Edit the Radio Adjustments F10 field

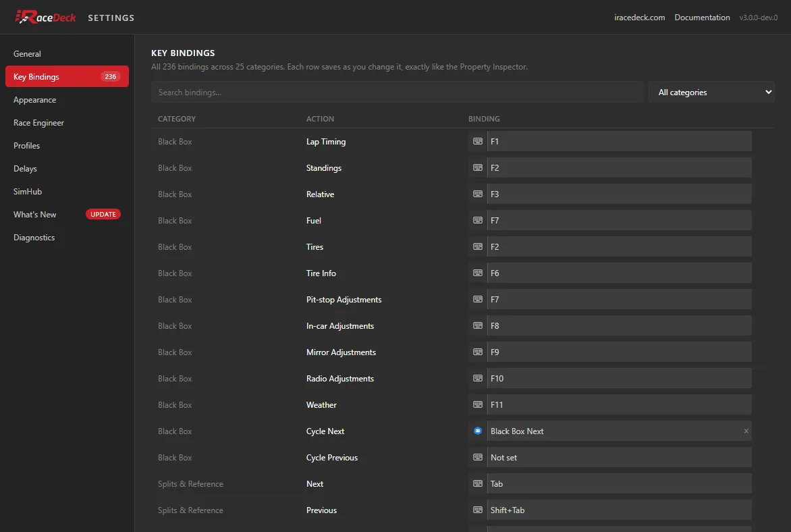tap(619, 378)
